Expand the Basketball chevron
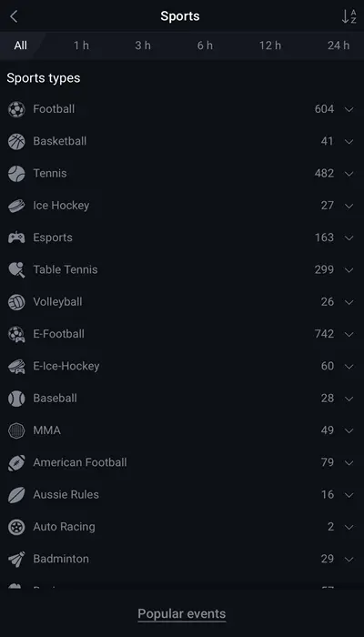Image resolution: width=364 pixels, height=637 pixels. (x=349, y=141)
